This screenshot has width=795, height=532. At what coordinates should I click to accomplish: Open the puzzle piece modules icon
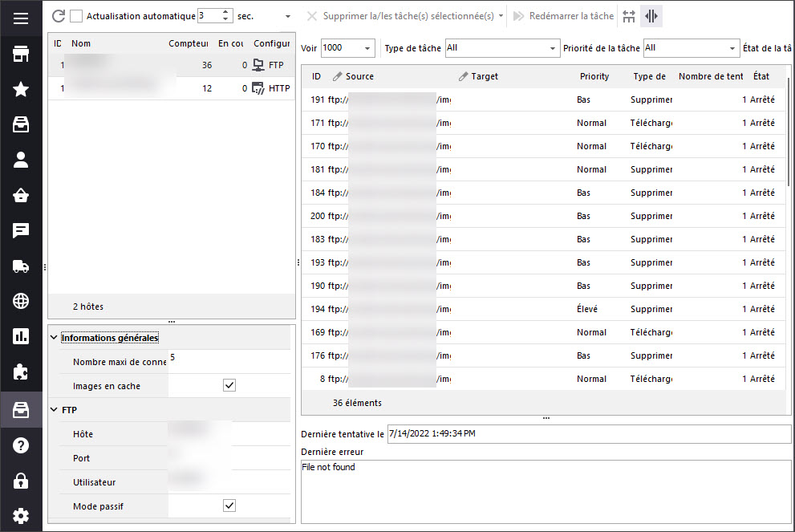click(21, 372)
